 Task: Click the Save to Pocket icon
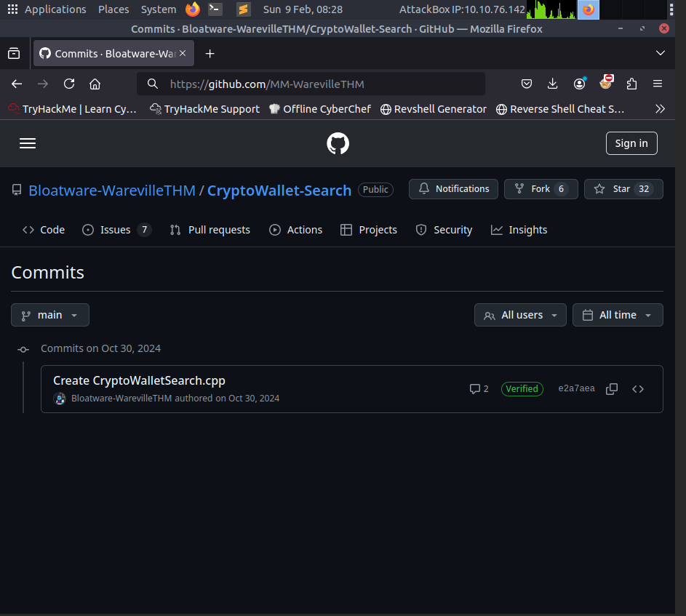527,84
